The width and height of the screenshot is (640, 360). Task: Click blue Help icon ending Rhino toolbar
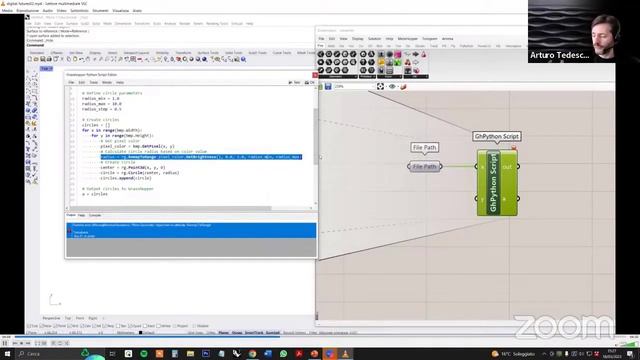(x=244, y=59)
